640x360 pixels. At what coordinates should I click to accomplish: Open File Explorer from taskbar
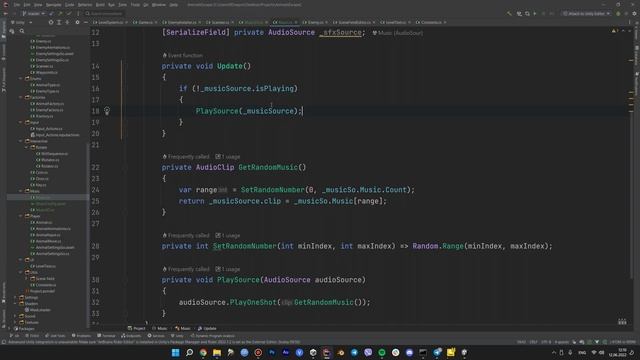[x=217, y=352]
